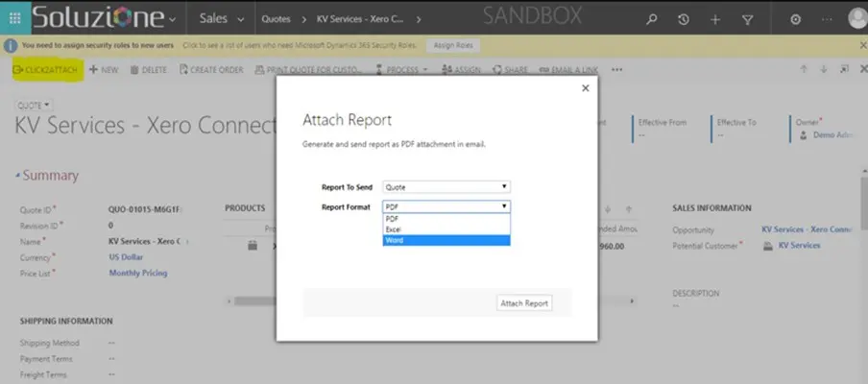
Task: Click NEW in the command bar
Action: pyautogui.click(x=104, y=70)
